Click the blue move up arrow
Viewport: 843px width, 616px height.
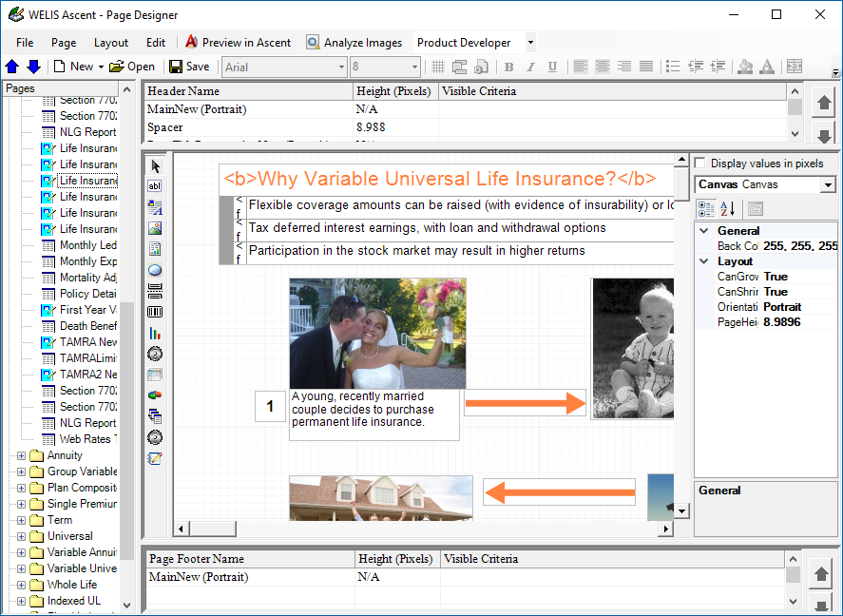click(12, 67)
